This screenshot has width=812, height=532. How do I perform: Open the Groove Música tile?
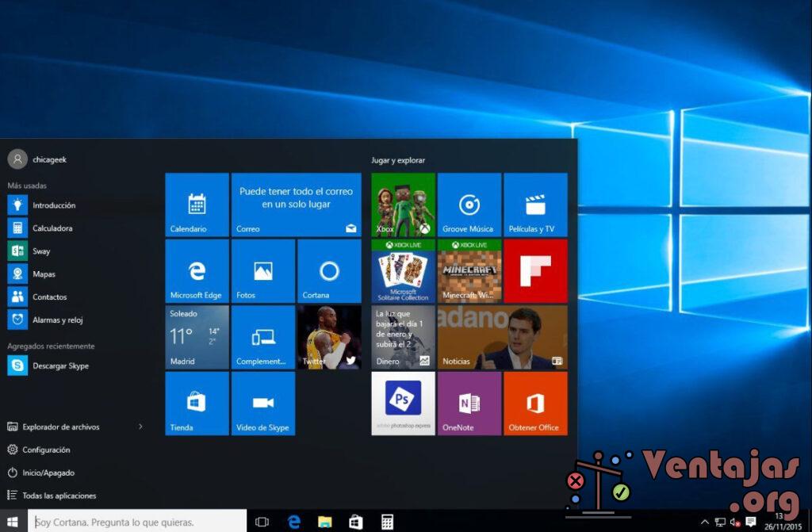[x=469, y=205]
